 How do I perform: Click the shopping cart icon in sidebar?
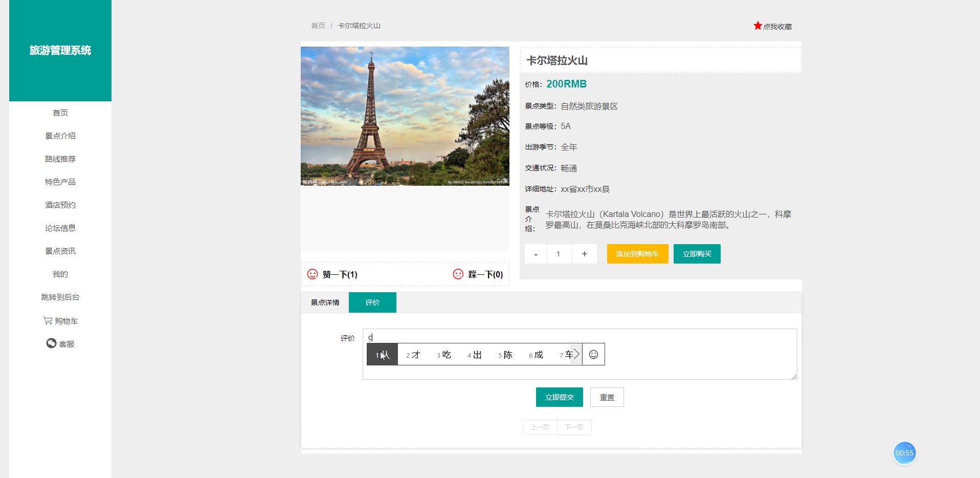[48, 321]
